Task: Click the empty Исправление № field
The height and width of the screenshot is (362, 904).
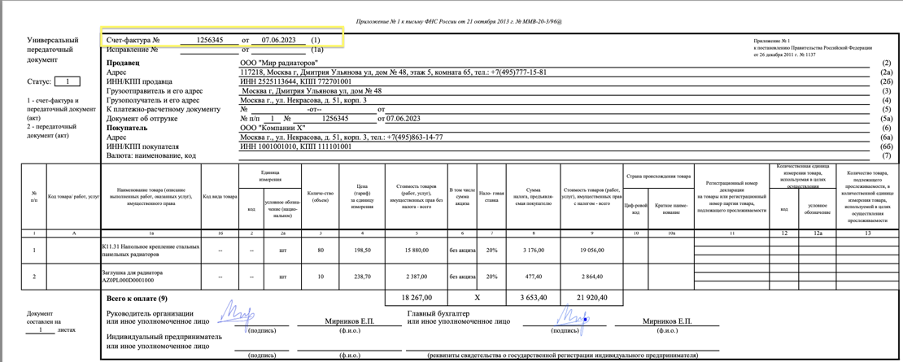Action: [x=209, y=50]
